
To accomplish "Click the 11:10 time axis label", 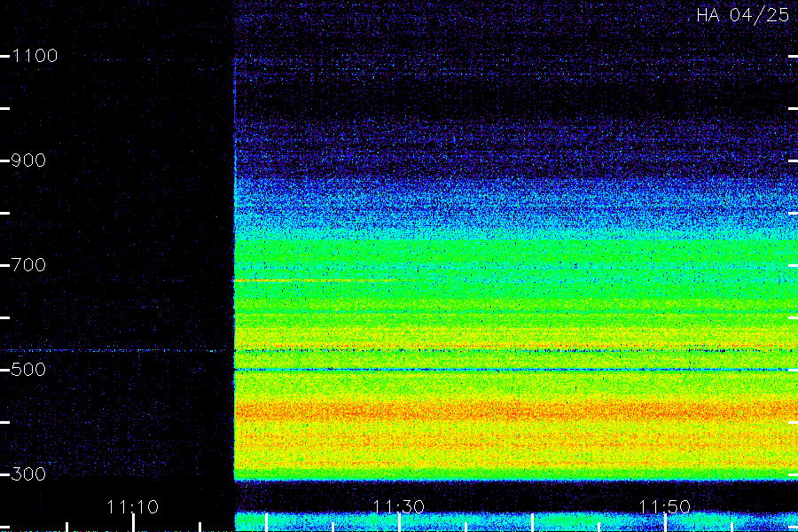I will click(133, 507).
